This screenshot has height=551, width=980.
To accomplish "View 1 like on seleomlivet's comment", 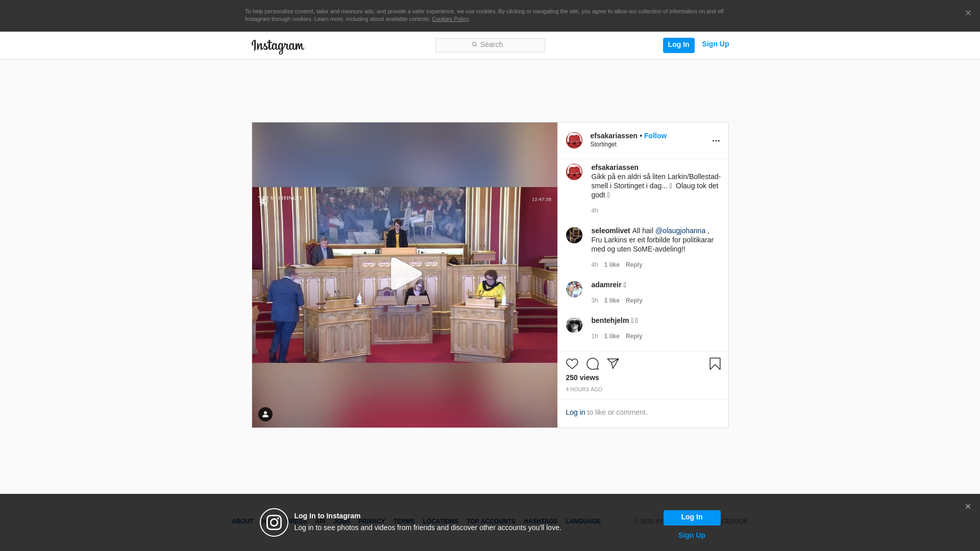I will [x=611, y=265].
